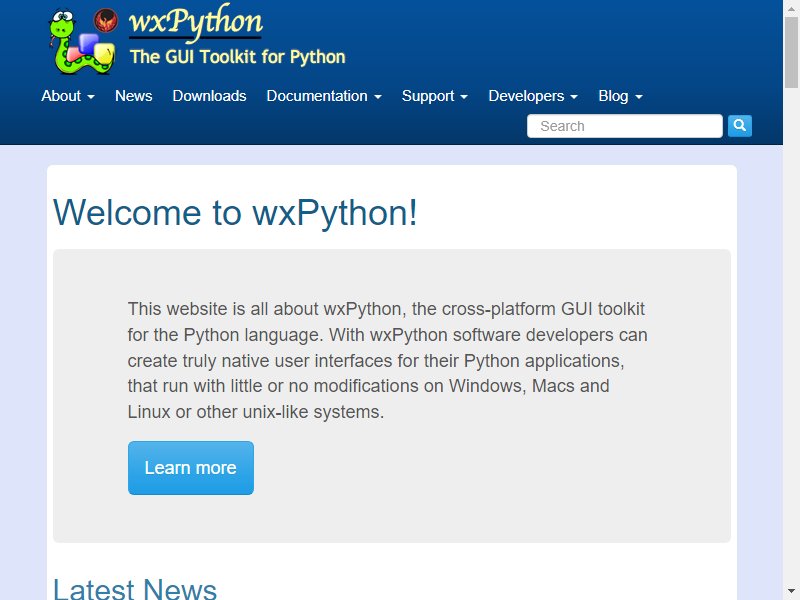Click the paragraph starting 'This website is all about'

(387, 360)
